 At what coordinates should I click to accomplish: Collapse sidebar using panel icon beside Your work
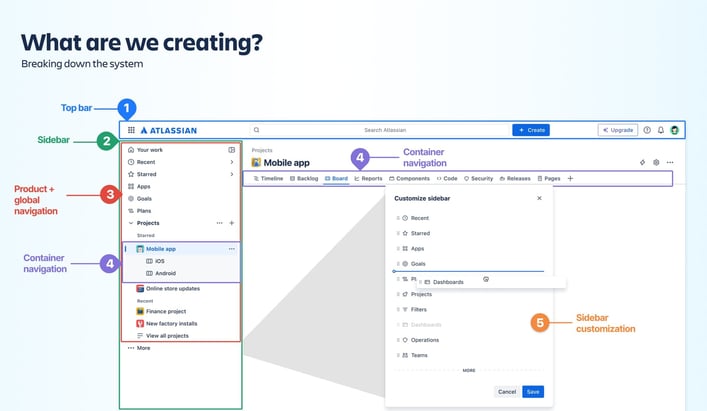coord(231,150)
